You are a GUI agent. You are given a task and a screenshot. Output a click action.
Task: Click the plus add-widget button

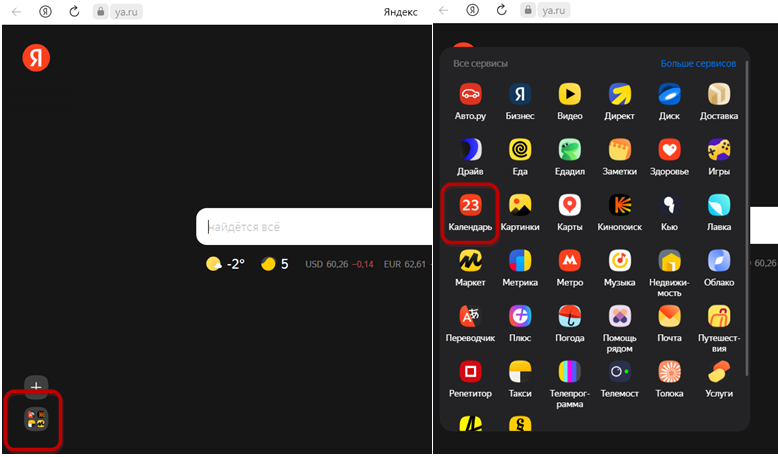pos(36,387)
